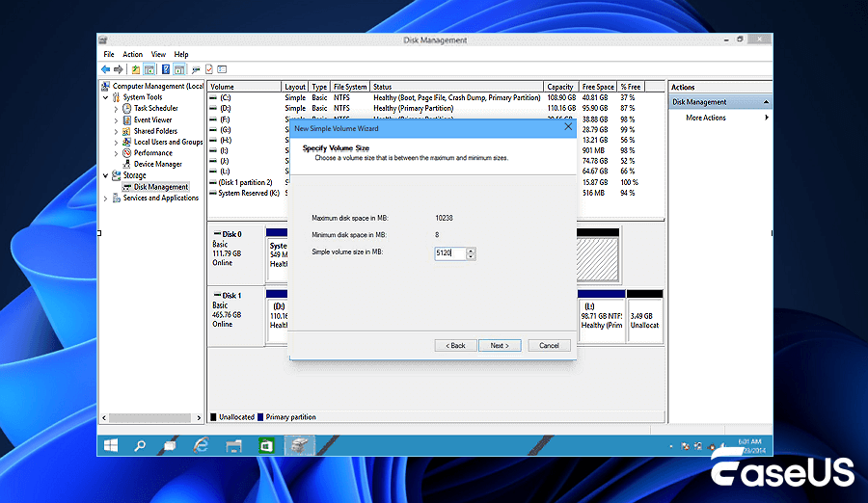
Task: Expand the Shared Folders node
Action: coord(116,132)
